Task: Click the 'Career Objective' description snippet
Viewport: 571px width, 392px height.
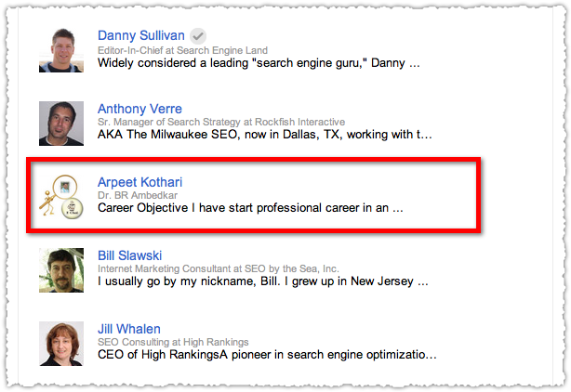Action: pyautogui.click(x=250, y=208)
